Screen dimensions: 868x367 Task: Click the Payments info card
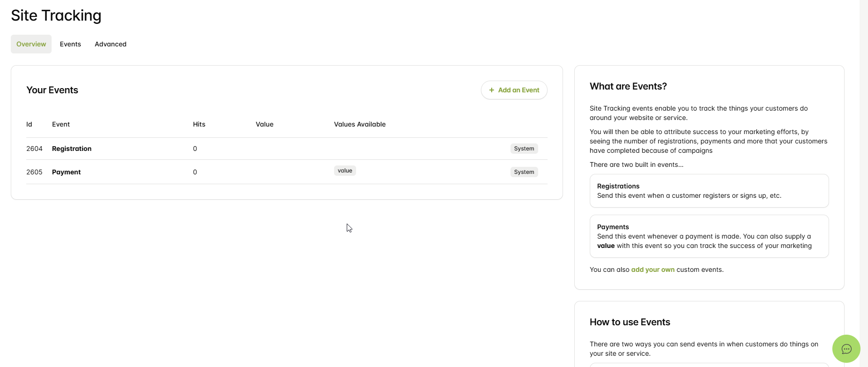(709, 236)
